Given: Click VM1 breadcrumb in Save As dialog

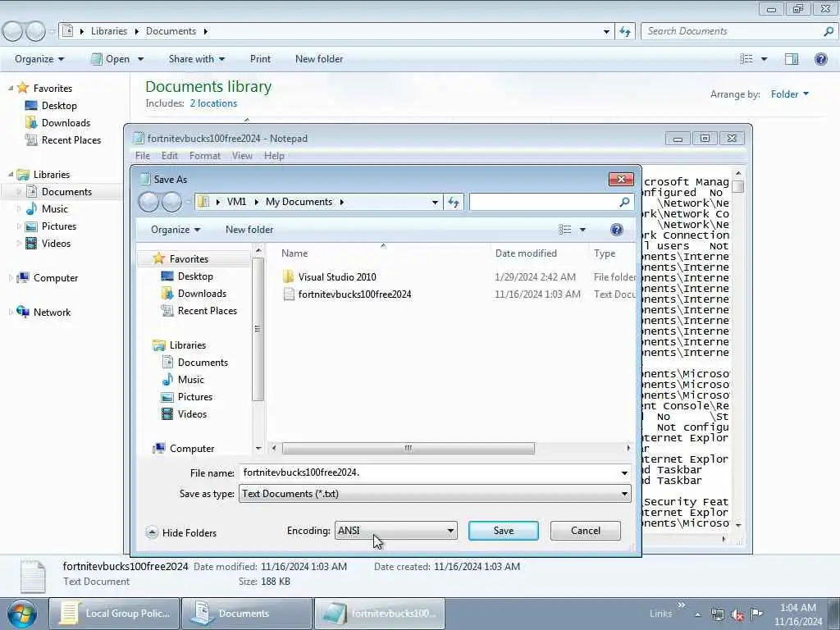Looking at the screenshot, I should [236, 202].
